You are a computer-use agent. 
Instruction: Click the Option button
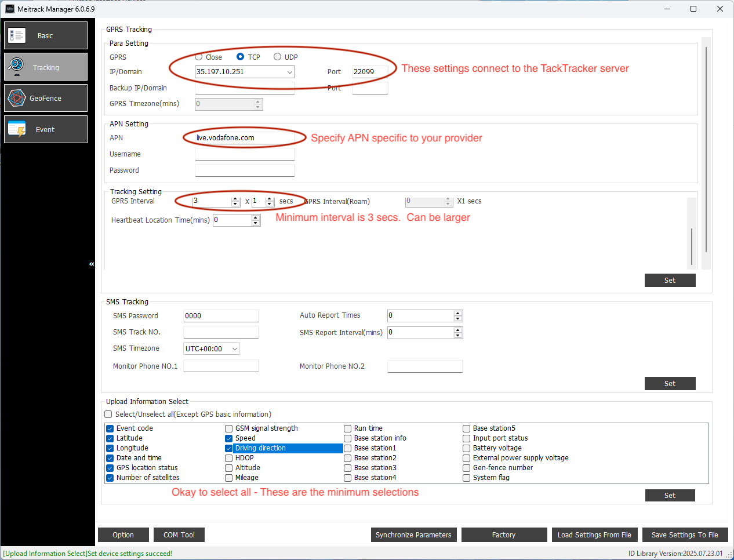(123, 535)
